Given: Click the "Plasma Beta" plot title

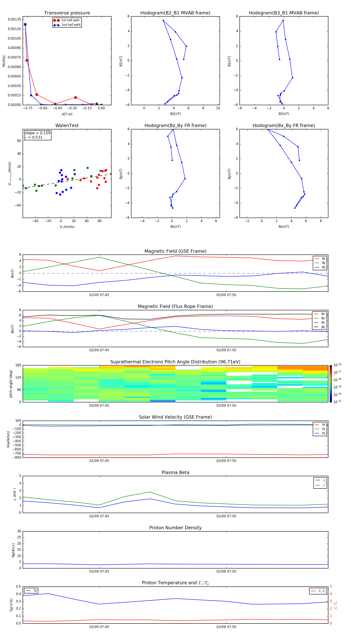Looking at the screenshot, I should [175, 472].
